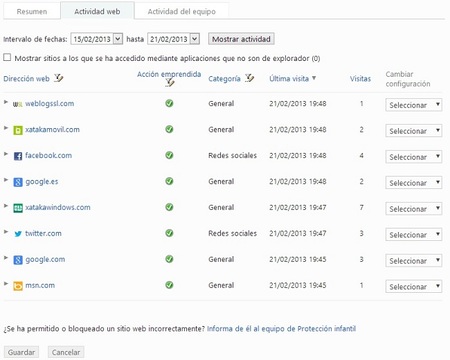Expand the weblogssl.com row
This screenshot has height=360, width=450.
(6, 102)
